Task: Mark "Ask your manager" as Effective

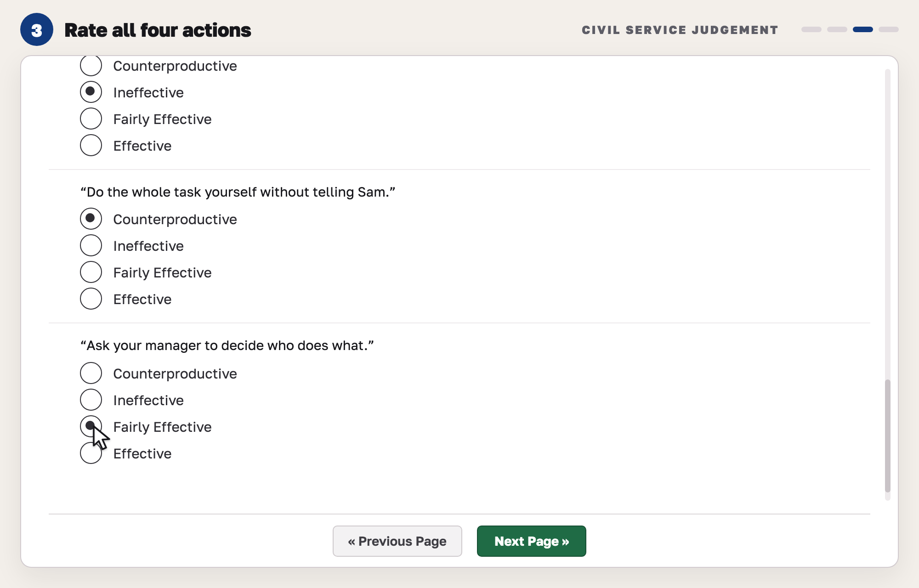Action: point(91,453)
